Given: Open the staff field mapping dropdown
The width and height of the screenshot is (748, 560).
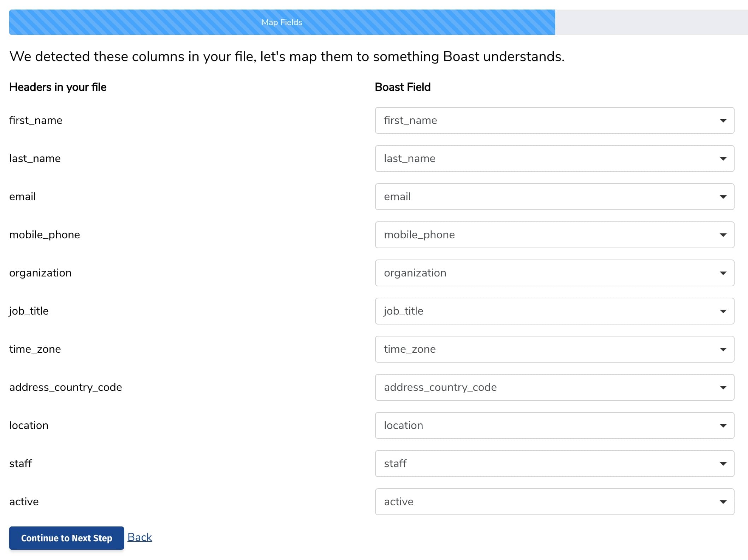Looking at the screenshot, I should (x=554, y=464).
